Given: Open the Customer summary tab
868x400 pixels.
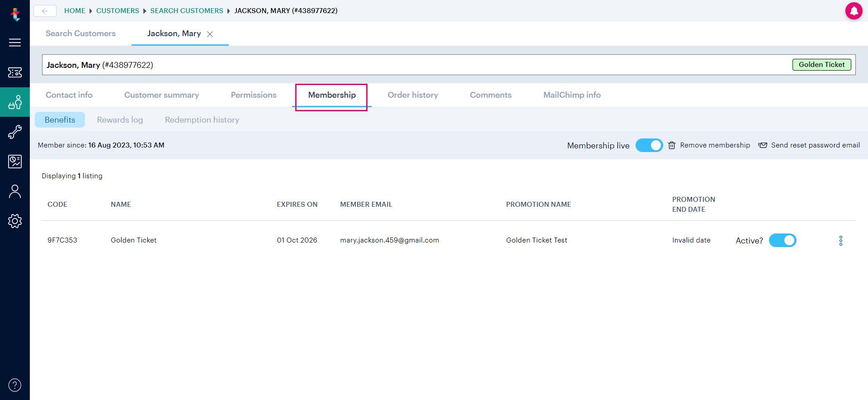Looking at the screenshot, I should pos(161,95).
